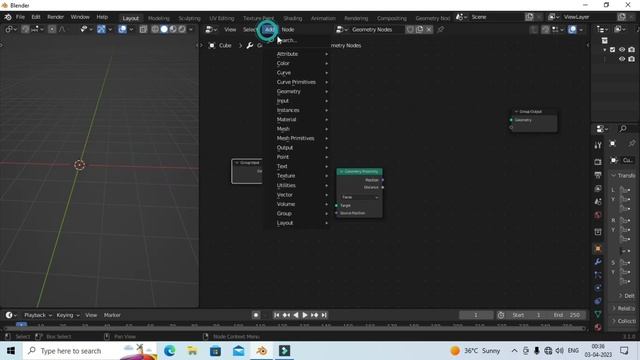Screen dimensions: 640x360
Task: Toggle X-ray mode in 3D viewport header
Action: (x=143, y=29)
